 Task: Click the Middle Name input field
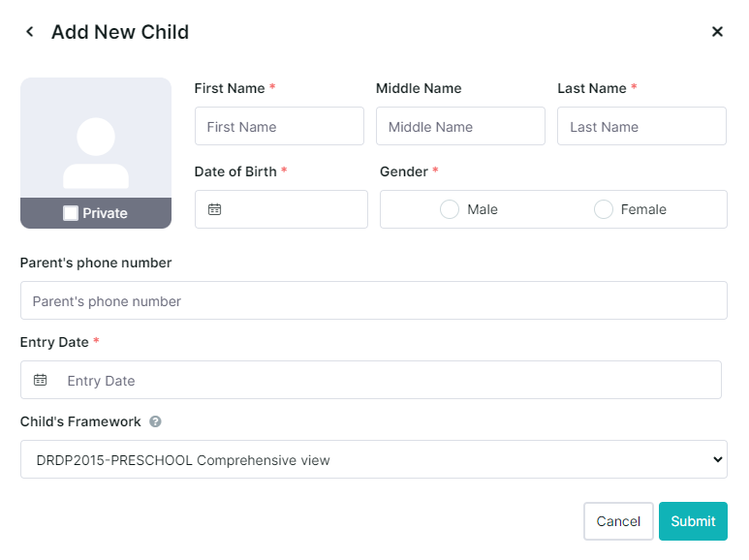[x=460, y=126]
